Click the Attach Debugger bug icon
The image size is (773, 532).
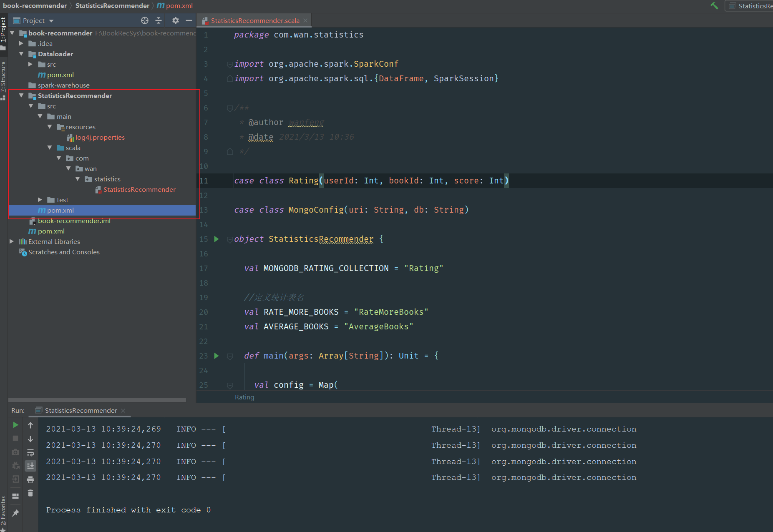(x=15, y=466)
